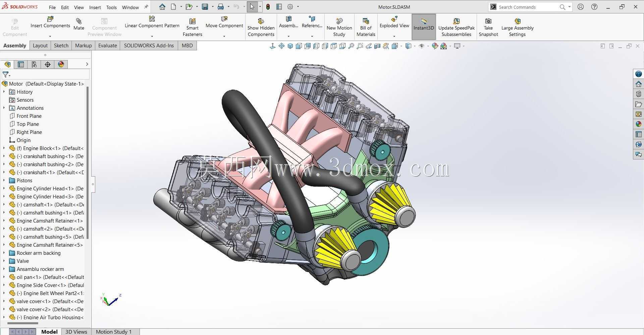Expand the Valve folder
The height and width of the screenshot is (335, 644).
4,261
